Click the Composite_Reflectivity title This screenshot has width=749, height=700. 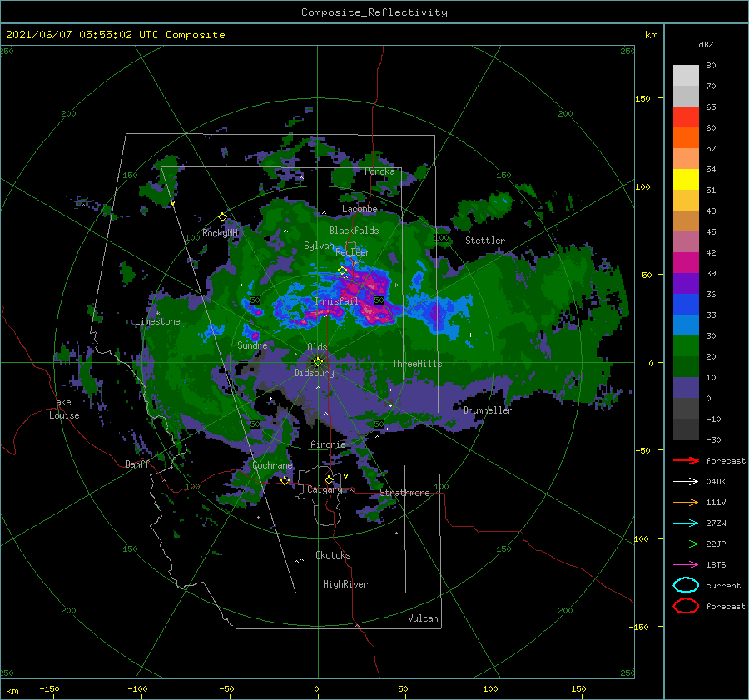point(374,12)
